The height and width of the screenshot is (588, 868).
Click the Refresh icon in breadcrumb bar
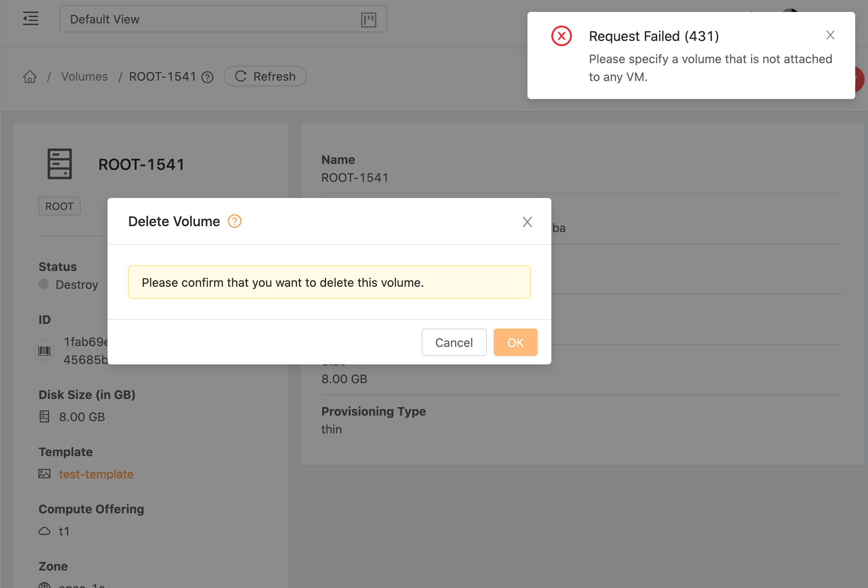241,76
